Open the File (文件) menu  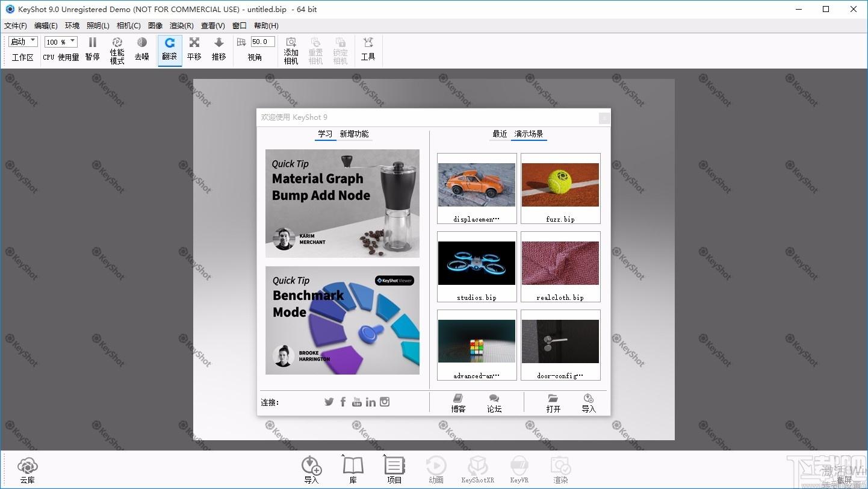pyautogui.click(x=16, y=26)
